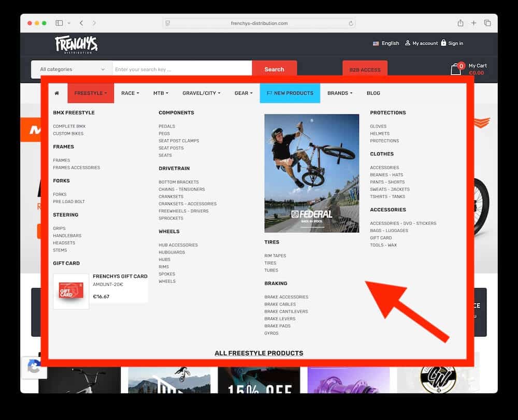The width and height of the screenshot is (518, 420).
Task: Open the GEAR menu dropdown
Action: [x=243, y=93]
